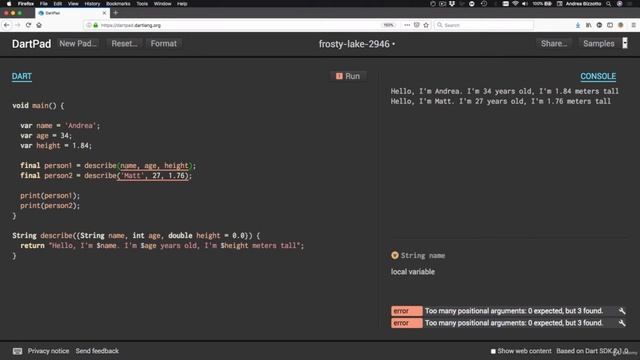The height and width of the screenshot is (360, 640).
Task: Click the volume icon in menu bar
Action: 525,4
